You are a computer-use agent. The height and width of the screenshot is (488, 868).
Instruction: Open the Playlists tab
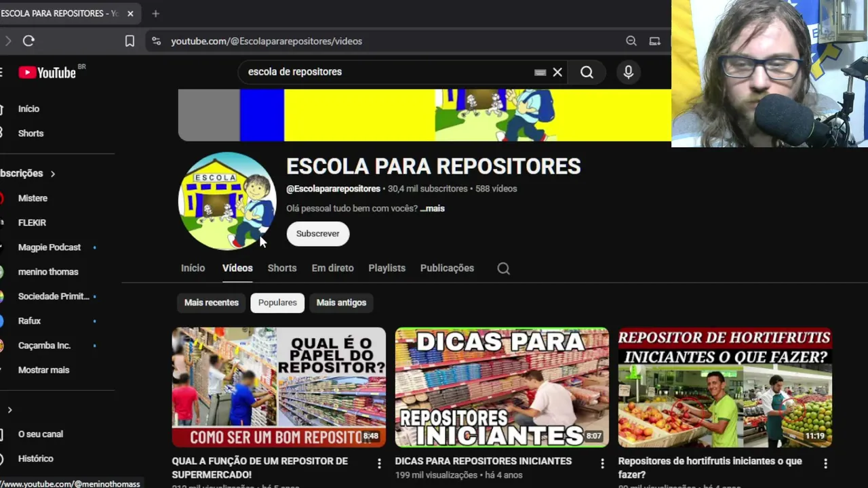pos(387,268)
